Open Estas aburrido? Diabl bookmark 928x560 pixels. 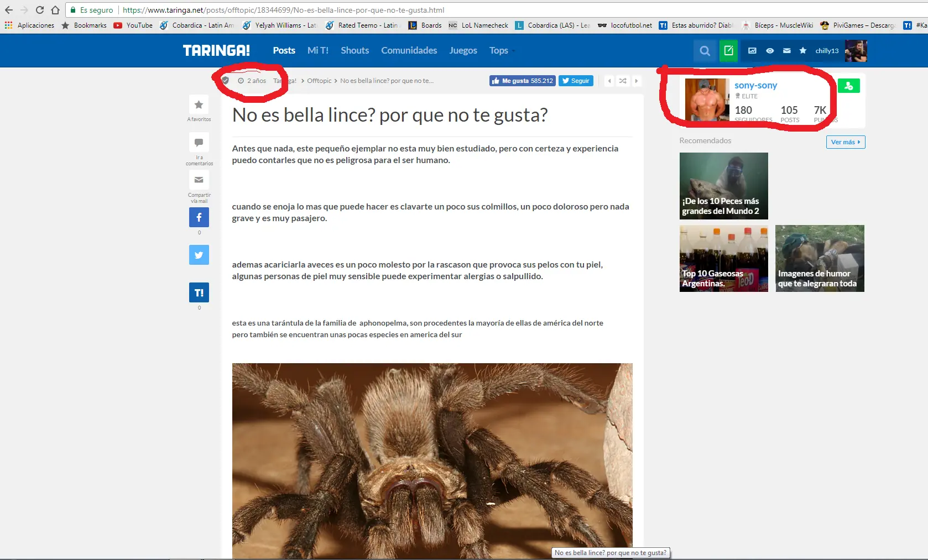tap(696, 25)
